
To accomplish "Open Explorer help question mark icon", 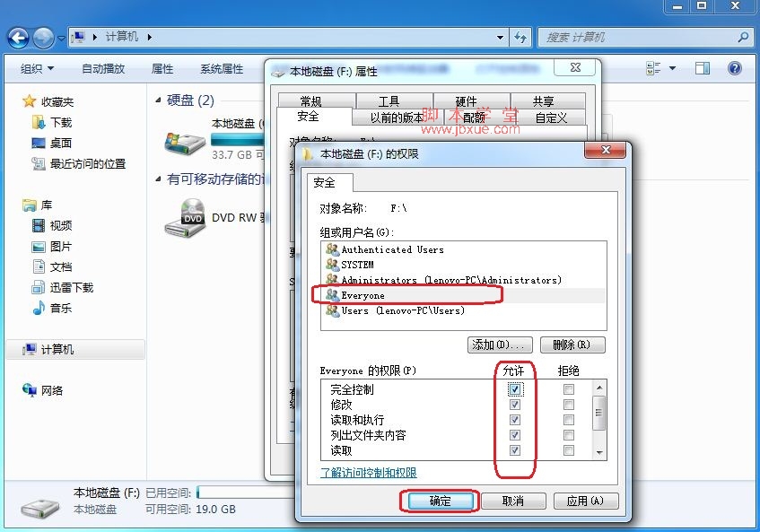I will click(734, 68).
